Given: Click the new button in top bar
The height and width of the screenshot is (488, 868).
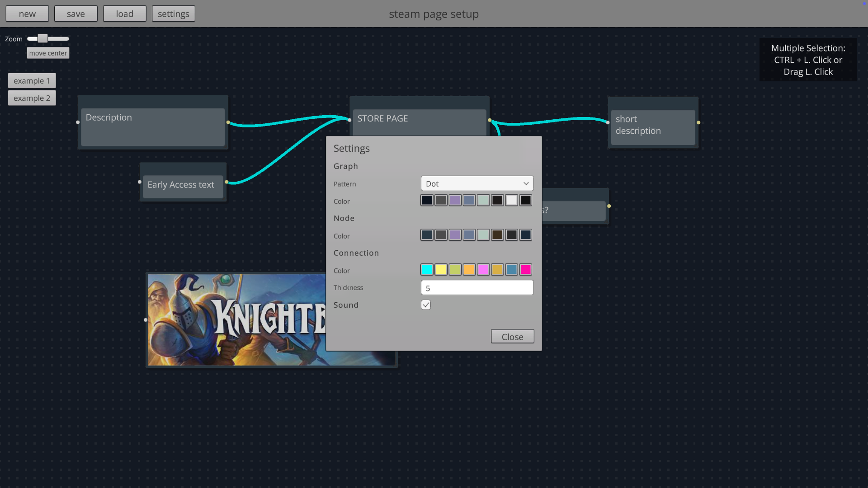Looking at the screenshot, I should click(x=27, y=14).
